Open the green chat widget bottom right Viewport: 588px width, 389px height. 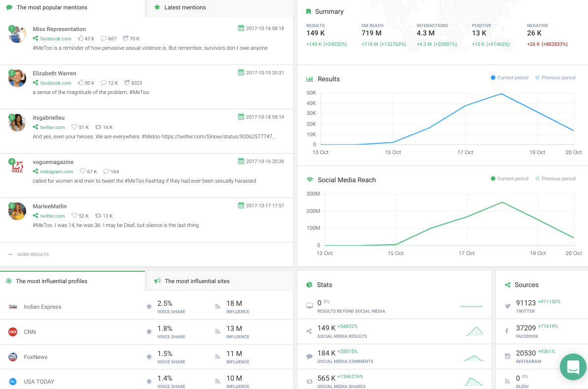pos(572,367)
